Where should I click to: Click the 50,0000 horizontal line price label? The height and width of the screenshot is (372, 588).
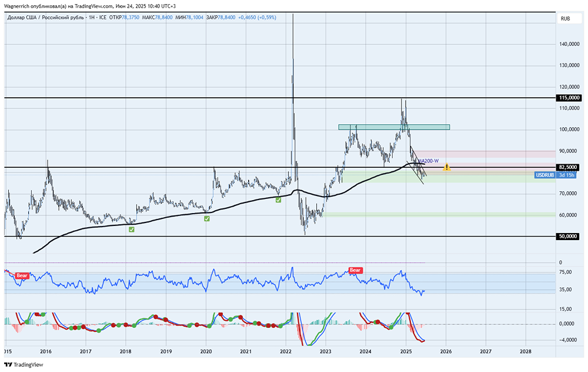point(569,236)
